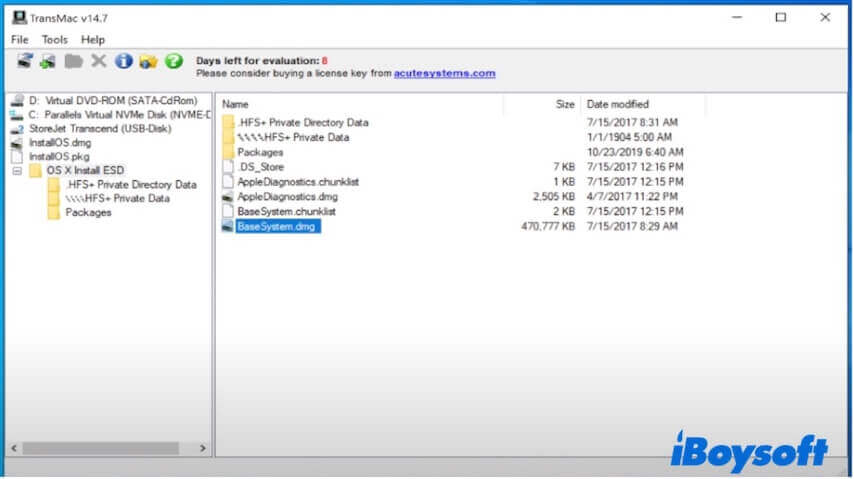Collapse the OS X Install ESD tree node

coord(17,171)
